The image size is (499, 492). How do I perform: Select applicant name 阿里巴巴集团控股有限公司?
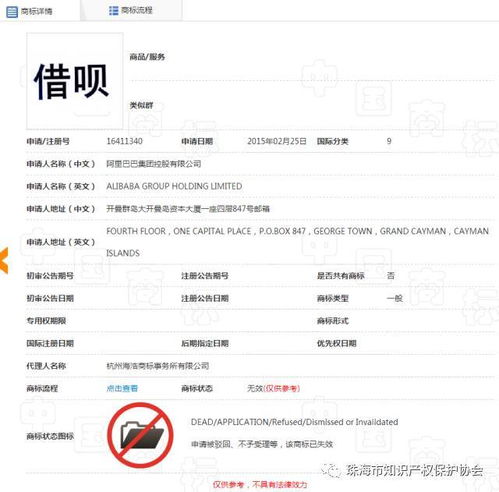point(154,164)
